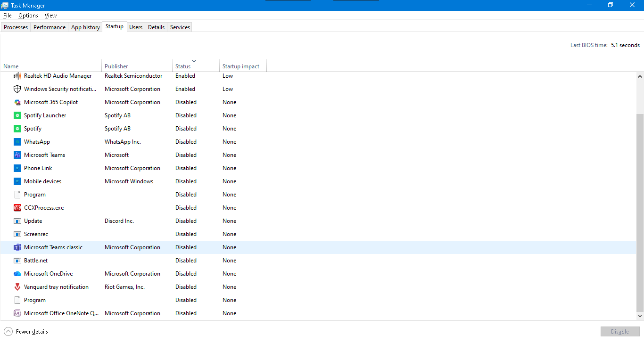The image size is (644, 343).
Task: Click the Discord Update row icon
Action: click(17, 221)
